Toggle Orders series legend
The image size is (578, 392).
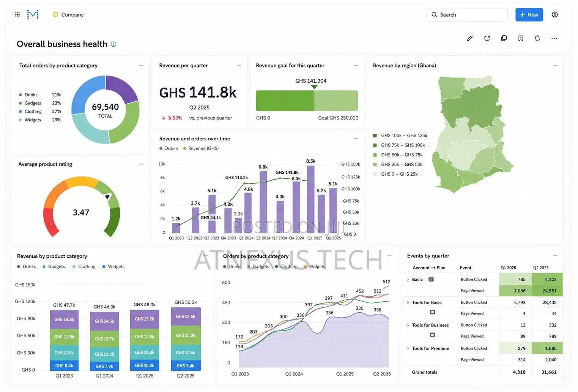(x=169, y=148)
